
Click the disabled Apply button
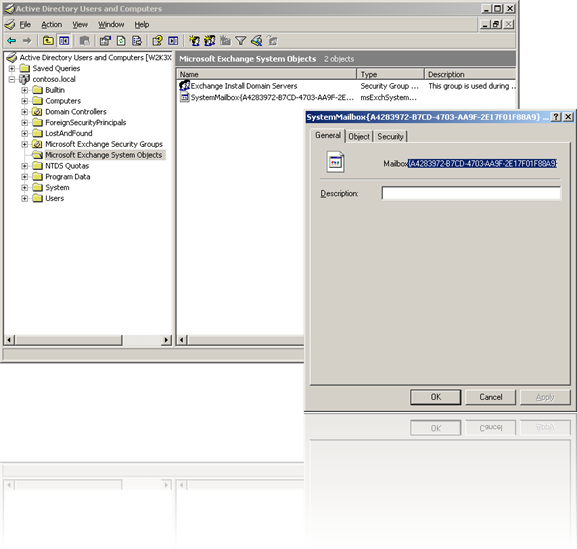click(x=545, y=397)
